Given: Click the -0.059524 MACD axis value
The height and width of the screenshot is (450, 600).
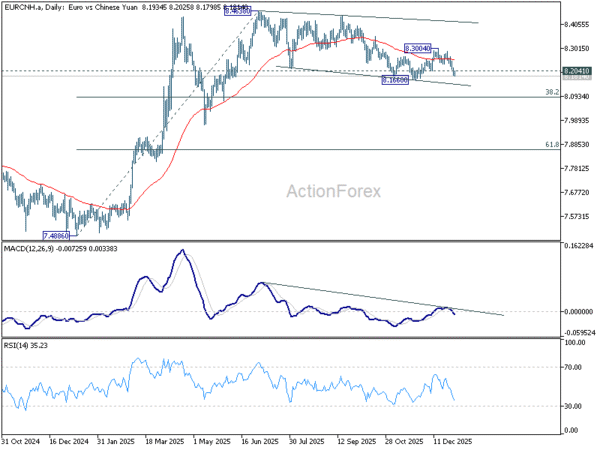Looking at the screenshot, I should click(578, 333).
